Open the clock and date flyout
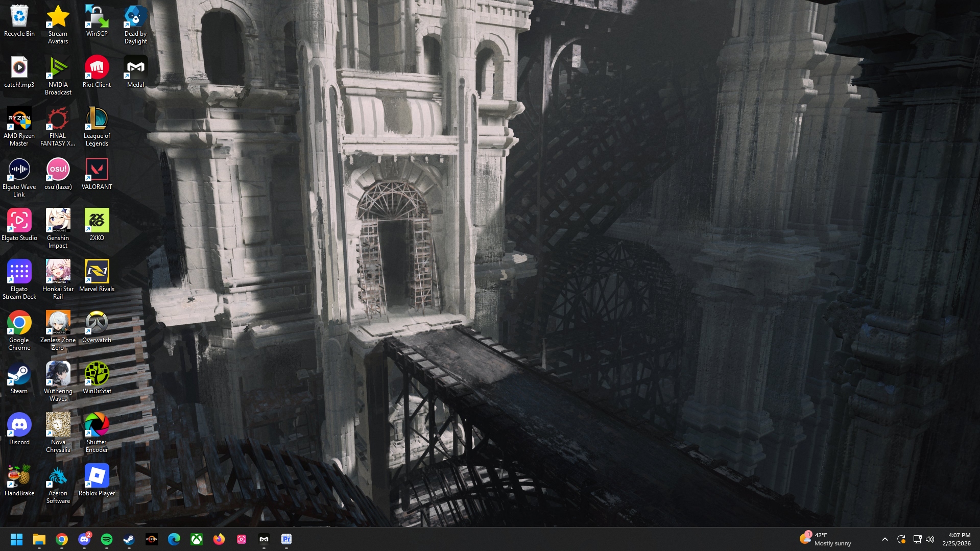 pos(956,539)
